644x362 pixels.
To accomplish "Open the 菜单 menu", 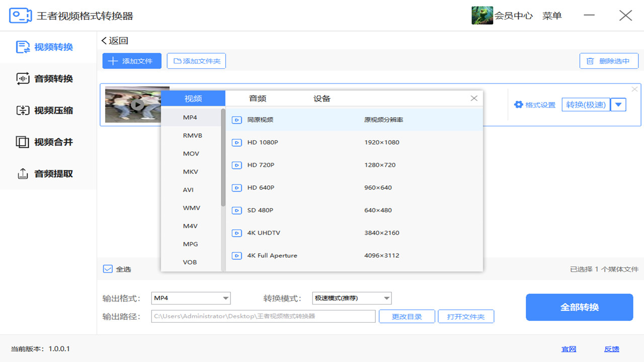I will pyautogui.click(x=551, y=15).
